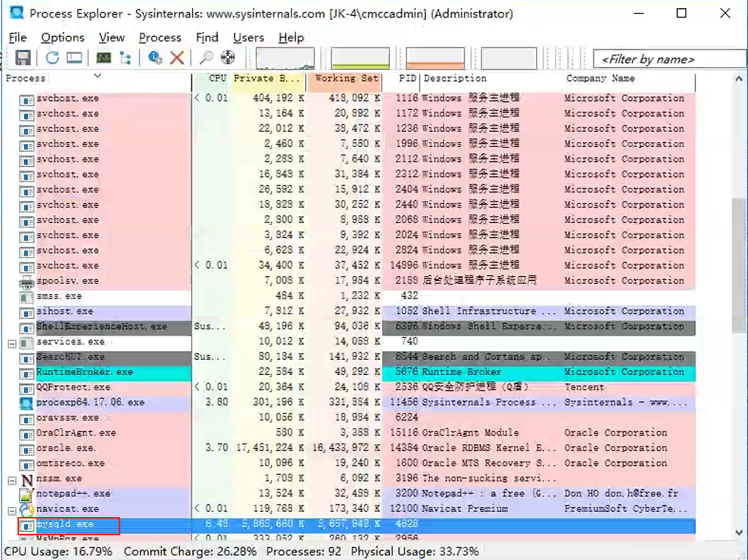Save the process list to a file
Viewport: 748px width, 560px height.
(x=24, y=57)
